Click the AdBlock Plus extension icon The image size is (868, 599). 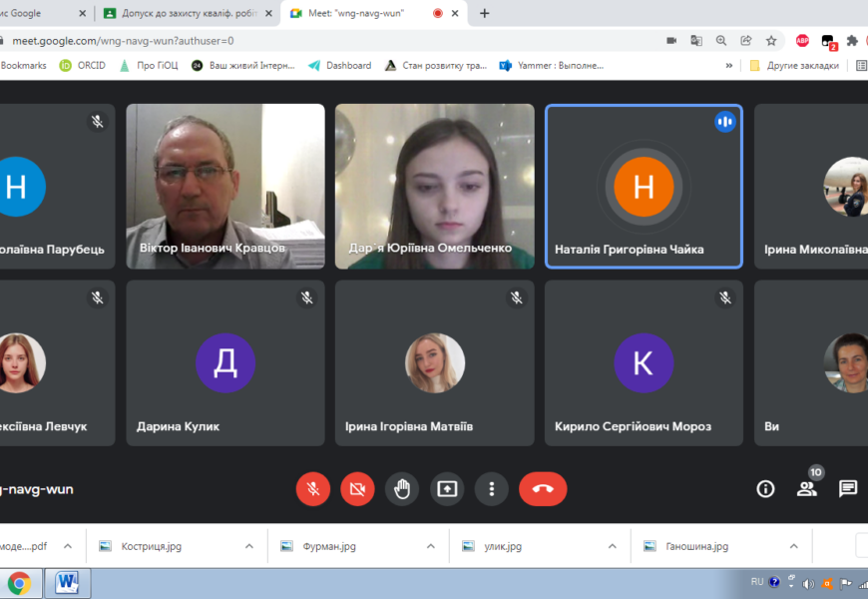click(x=802, y=41)
